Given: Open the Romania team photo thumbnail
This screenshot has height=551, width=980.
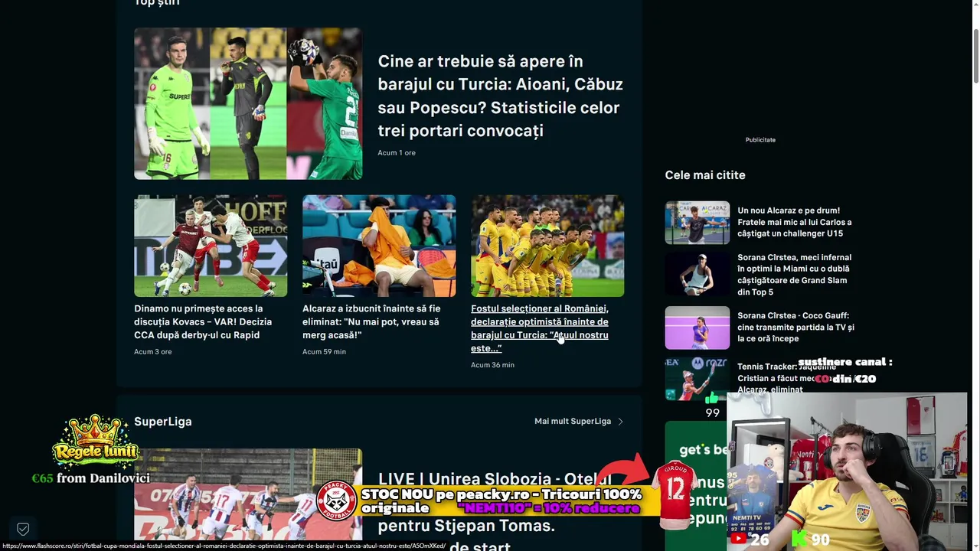Looking at the screenshot, I should tap(547, 246).
